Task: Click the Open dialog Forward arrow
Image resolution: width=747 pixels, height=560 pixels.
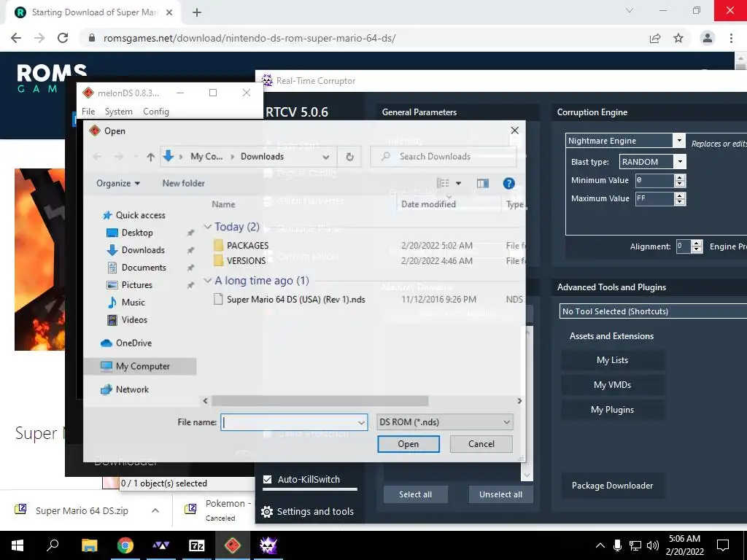Action: coord(119,157)
